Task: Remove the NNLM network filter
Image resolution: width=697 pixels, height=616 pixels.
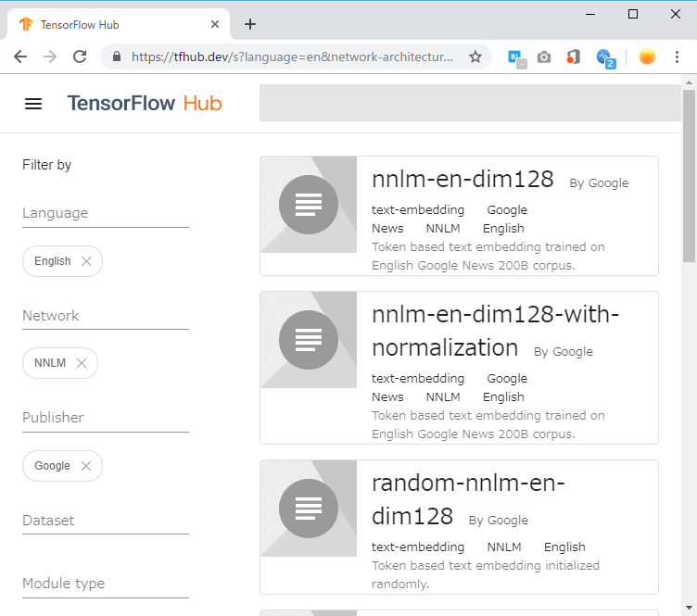Action: pos(82,363)
